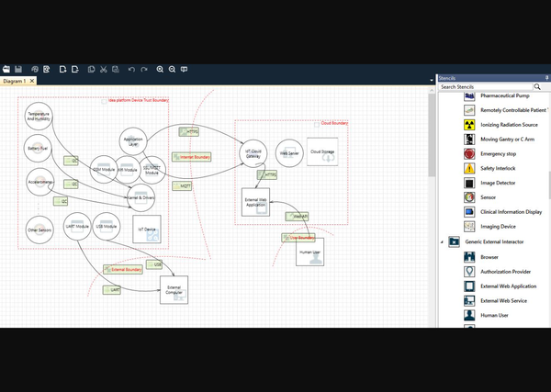Image resolution: width=551 pixels, height=392 pixels.
Task: Zoom in on the diagram
Action: pyautogui.click(x=160, y=69)
